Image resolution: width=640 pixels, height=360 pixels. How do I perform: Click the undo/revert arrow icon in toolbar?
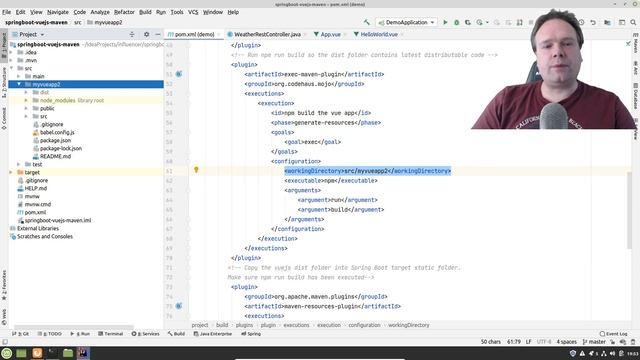point(593,22)
